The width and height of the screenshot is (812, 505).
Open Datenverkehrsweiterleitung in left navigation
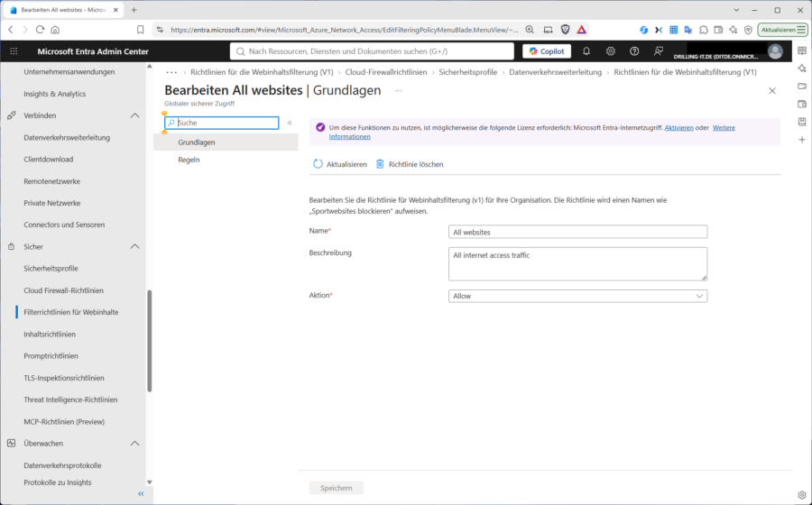tap(67, 138)
